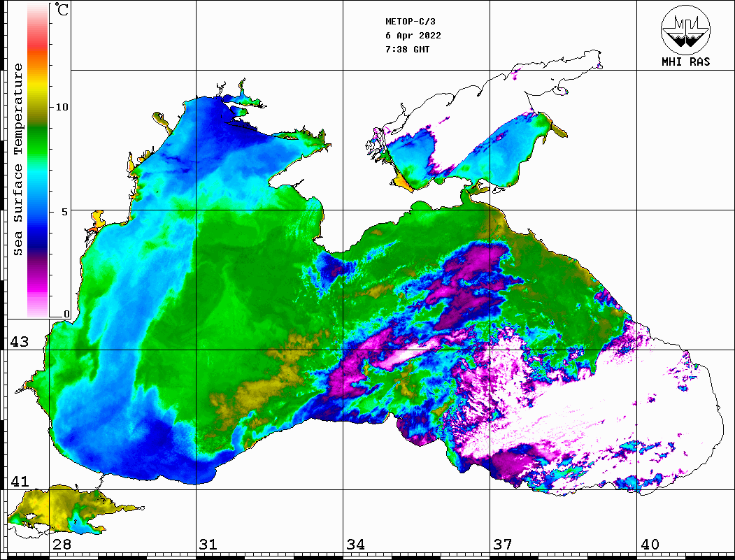
Task: Click the '7:38 GMT' time text
Action: (x=407, y=49)
